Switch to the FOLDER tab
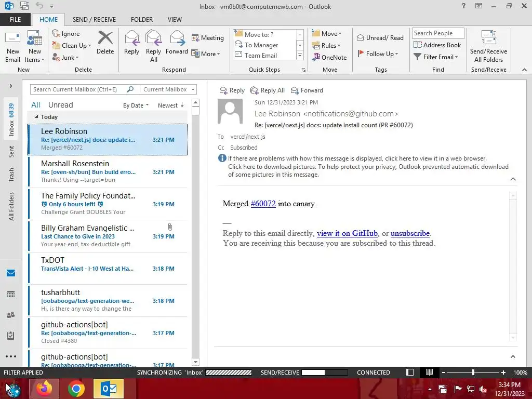 pyautogui.click(x=142, y=19)
